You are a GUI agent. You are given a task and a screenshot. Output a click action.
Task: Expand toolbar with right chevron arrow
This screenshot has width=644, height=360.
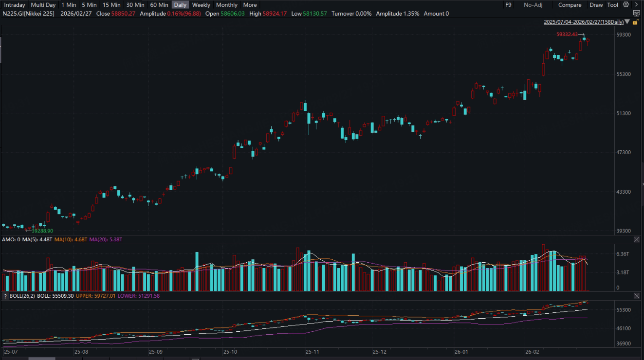637,5
